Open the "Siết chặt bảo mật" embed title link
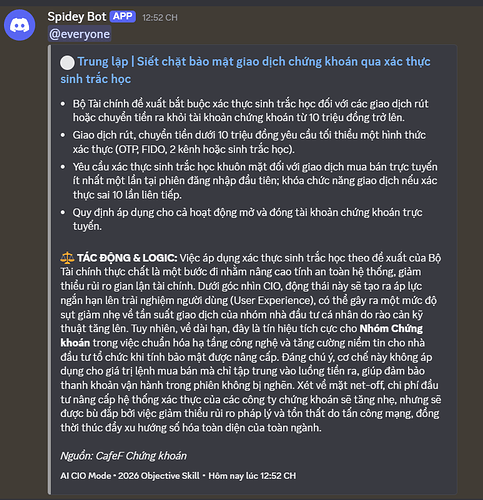483x500 pixels. [245, 70]
